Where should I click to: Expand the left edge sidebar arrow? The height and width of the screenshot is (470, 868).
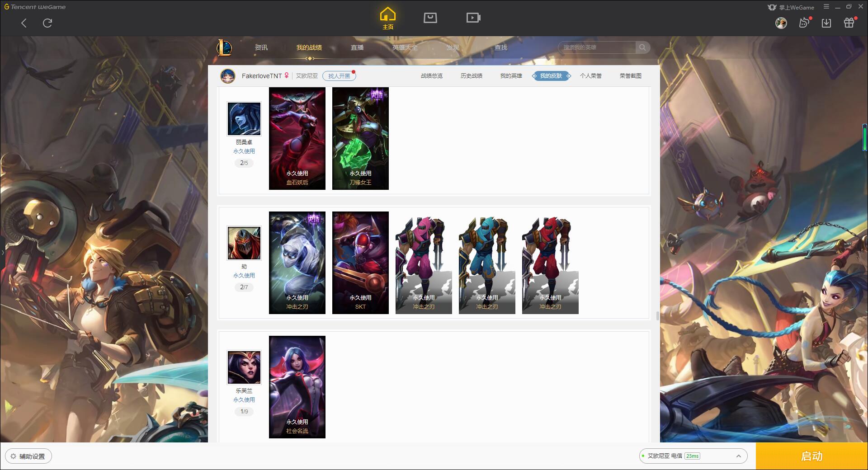point(2,253)
